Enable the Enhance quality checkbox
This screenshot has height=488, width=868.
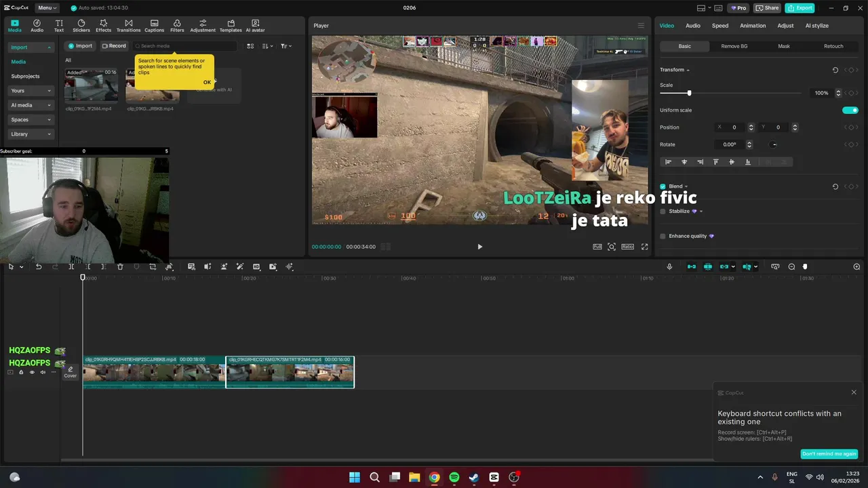(663, 236)
